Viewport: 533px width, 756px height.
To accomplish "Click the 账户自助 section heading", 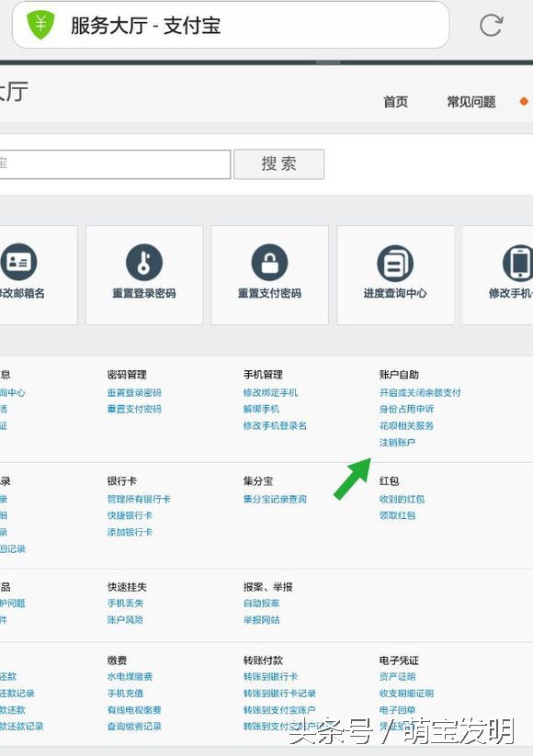I will pos(399,375).
